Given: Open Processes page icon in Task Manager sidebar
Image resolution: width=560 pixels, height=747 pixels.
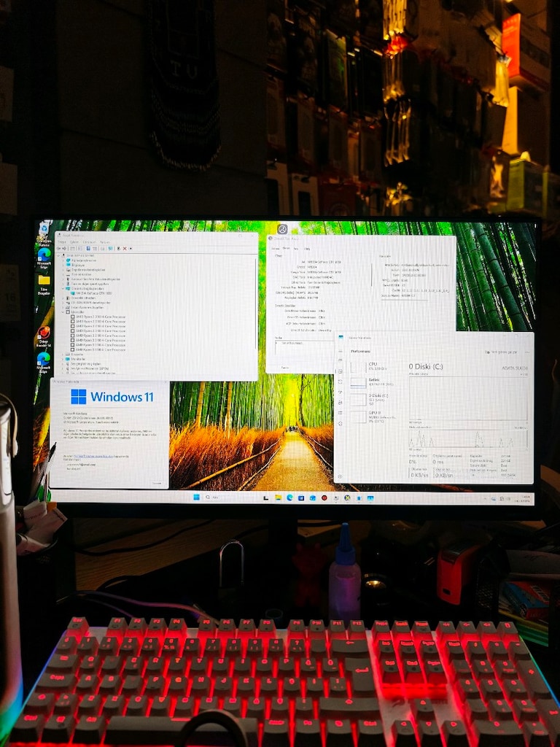Looking at the screenshot, I should (x=341, y=360).
